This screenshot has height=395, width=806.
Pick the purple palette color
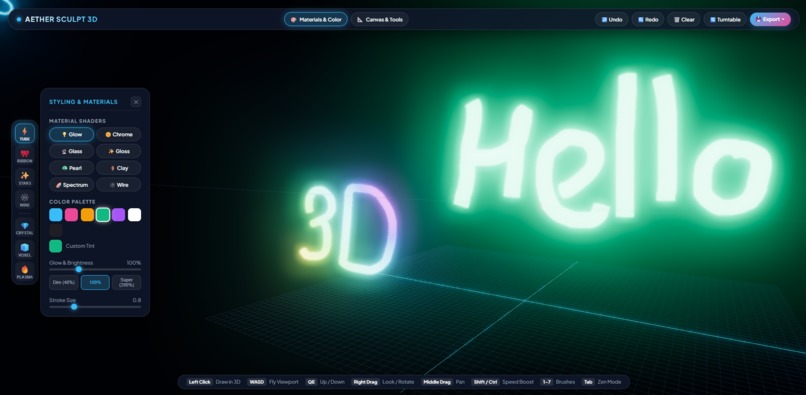pos(119,214)
